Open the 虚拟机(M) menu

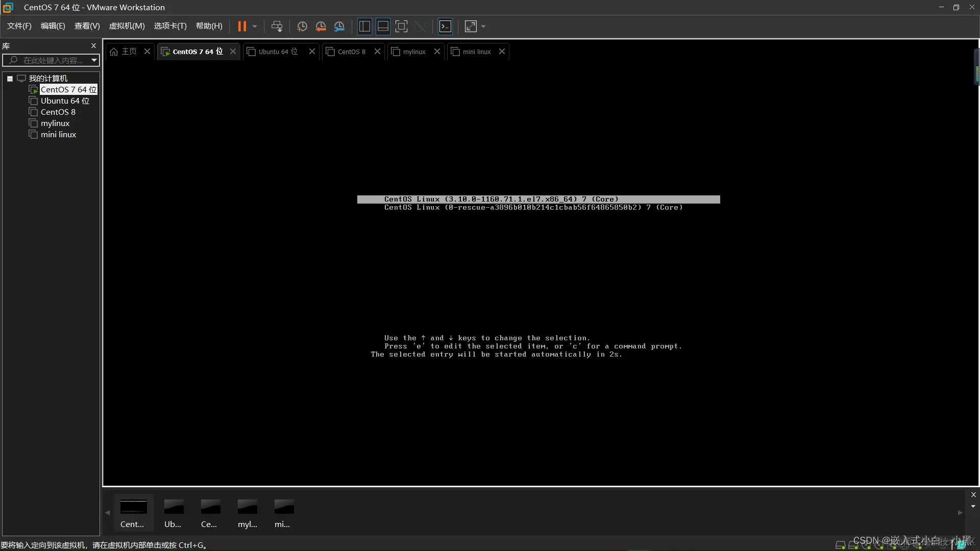point(127,26)
